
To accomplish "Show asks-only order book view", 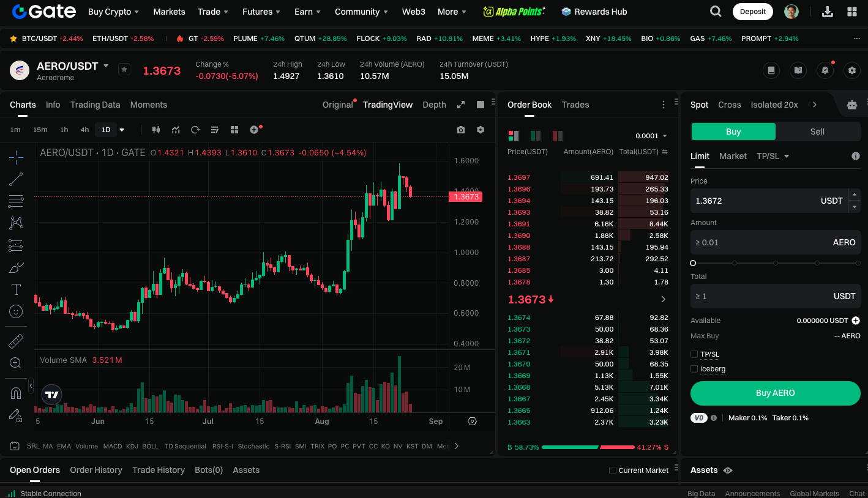I will coord(558,136).
